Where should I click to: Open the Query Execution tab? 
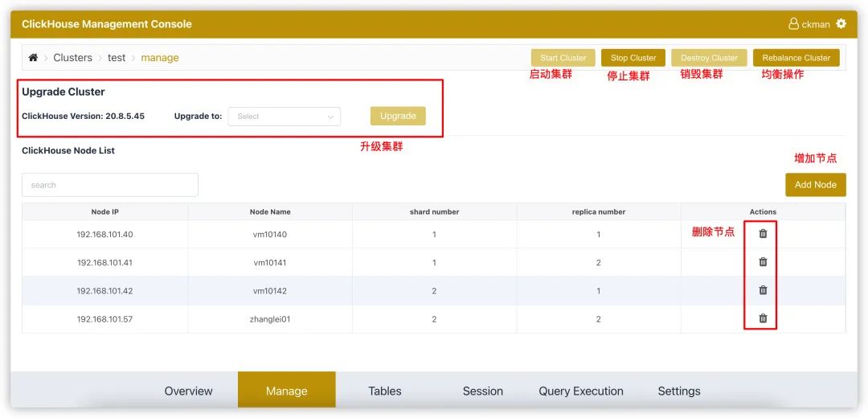click(x=581, y=391)
